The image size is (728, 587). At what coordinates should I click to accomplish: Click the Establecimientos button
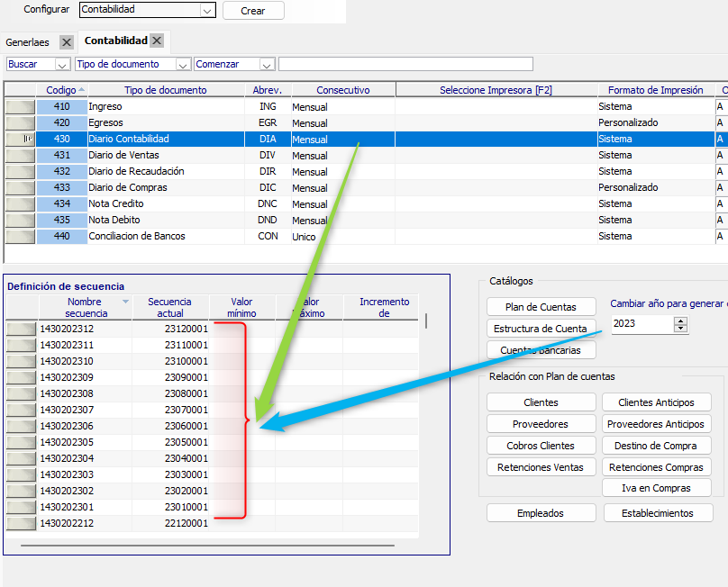tap(657, 512)
